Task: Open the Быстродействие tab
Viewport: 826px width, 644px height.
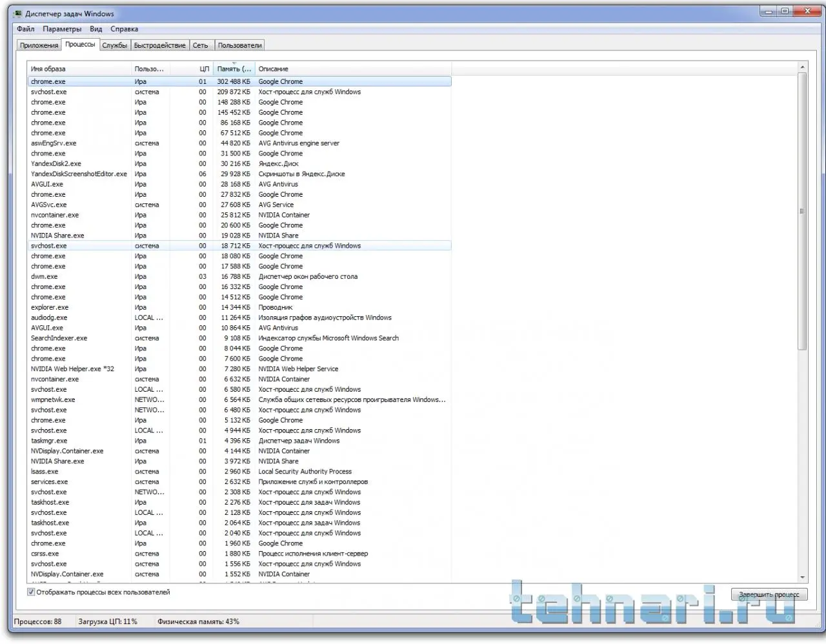Action: (x=160, y=45)
